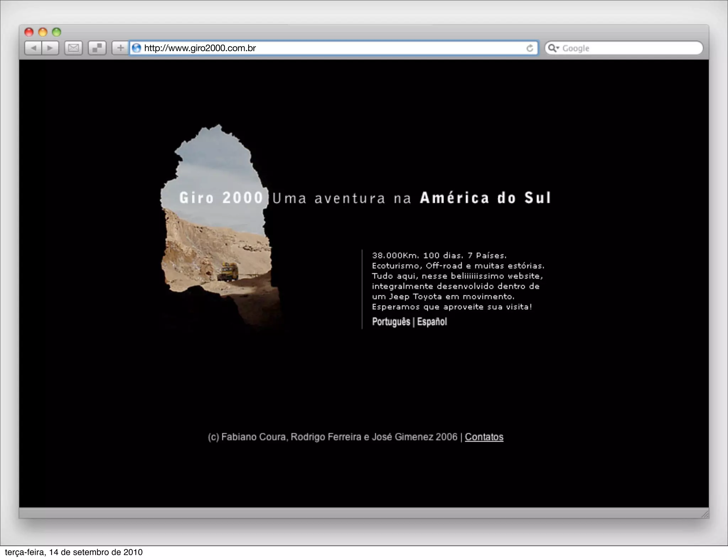Minimize the window with yellow button

(x=43, y=32)
